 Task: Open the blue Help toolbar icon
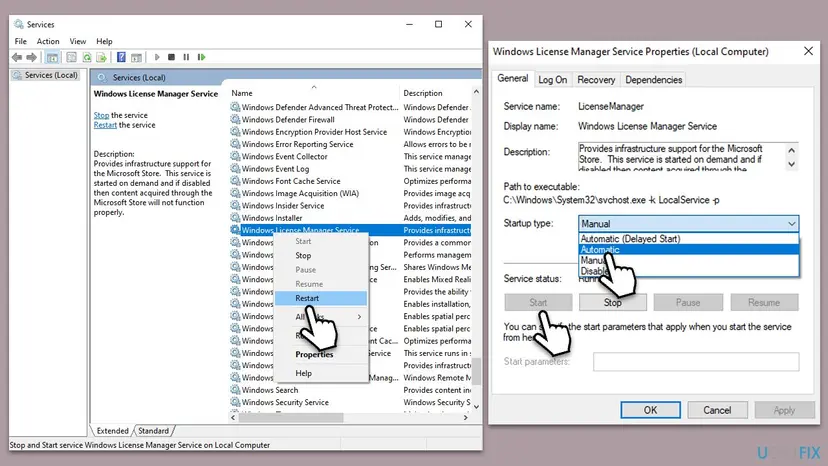(x=121, y=57)
